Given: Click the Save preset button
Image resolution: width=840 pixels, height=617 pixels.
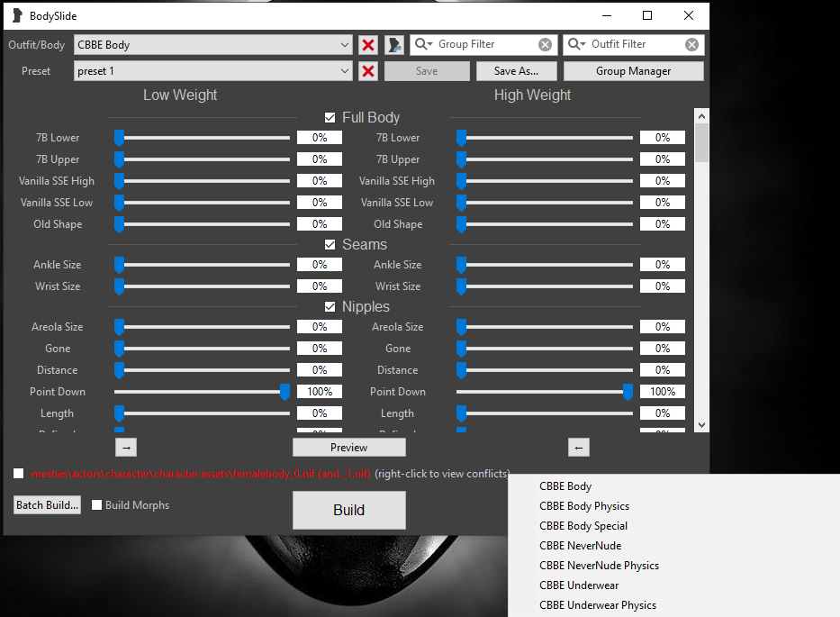Looking at the screenshot, I should click(427, 71).
